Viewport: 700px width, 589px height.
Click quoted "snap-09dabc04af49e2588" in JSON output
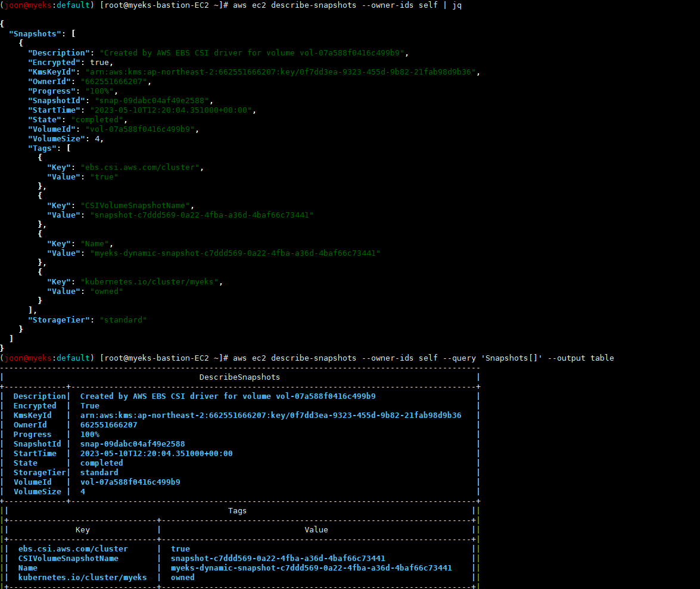153,101
